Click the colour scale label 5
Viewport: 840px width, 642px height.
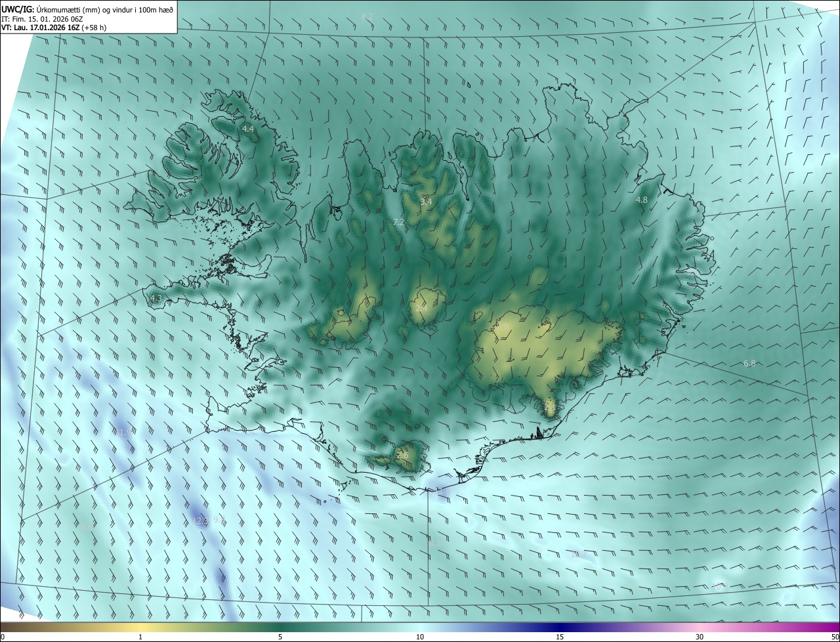click(x=280, y=637)
